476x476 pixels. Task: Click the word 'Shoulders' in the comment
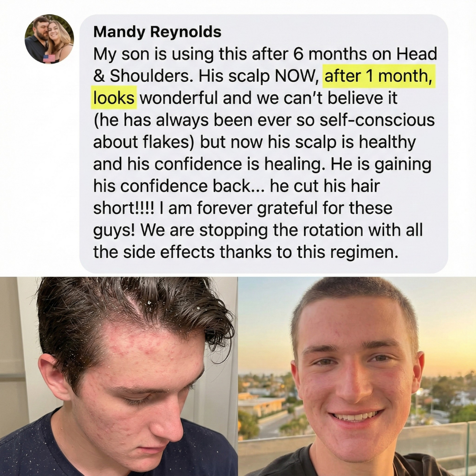tap(151, 76)
